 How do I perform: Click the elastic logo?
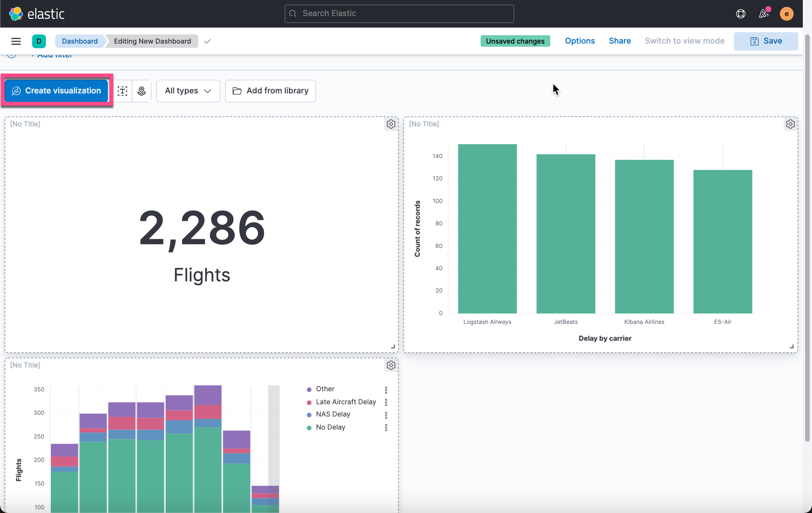tap(37, 14)
